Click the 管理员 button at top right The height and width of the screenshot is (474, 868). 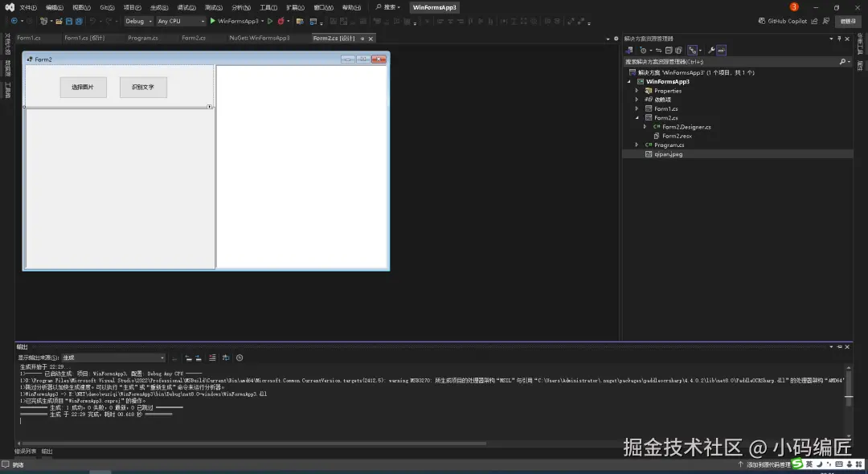coord(848,21)
